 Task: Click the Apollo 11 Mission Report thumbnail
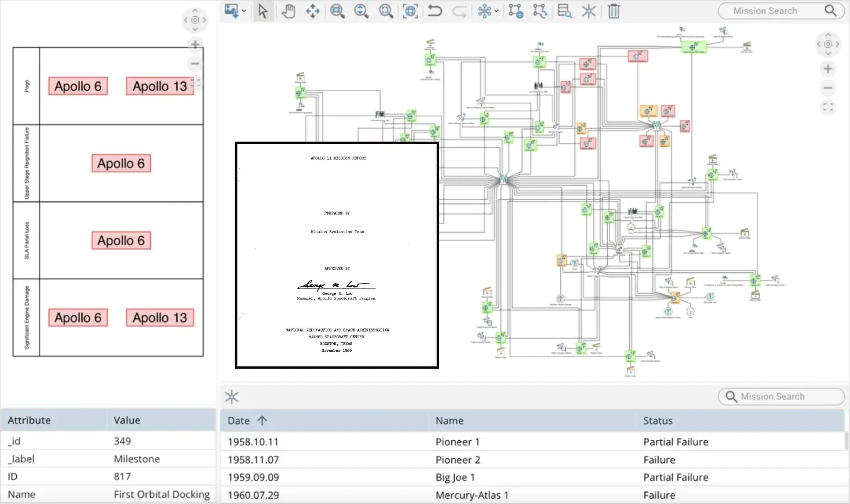tap(337, 255)
